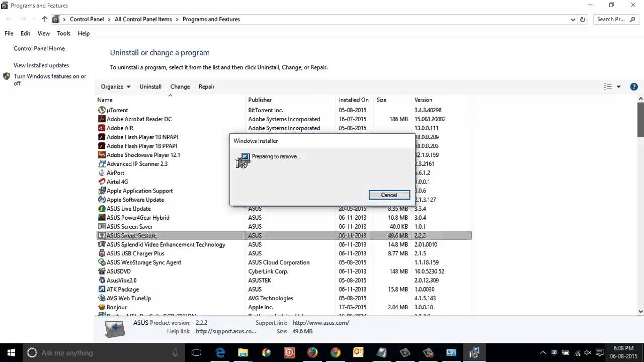This screenshot has height=362, width=644.
Task: Open the View installed updates link
Action: pos(41,65)
